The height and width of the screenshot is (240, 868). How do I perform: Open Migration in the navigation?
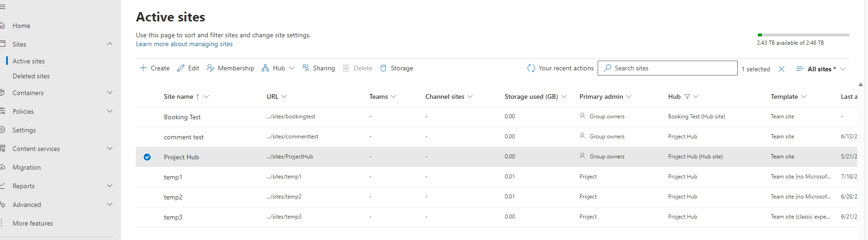[x=27, y=167]
